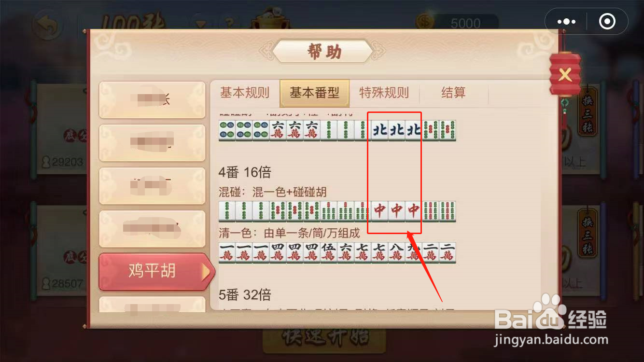This screenshot has height=362, width=644.
Task: Open the 结算 tab
Action: [453, 93]
